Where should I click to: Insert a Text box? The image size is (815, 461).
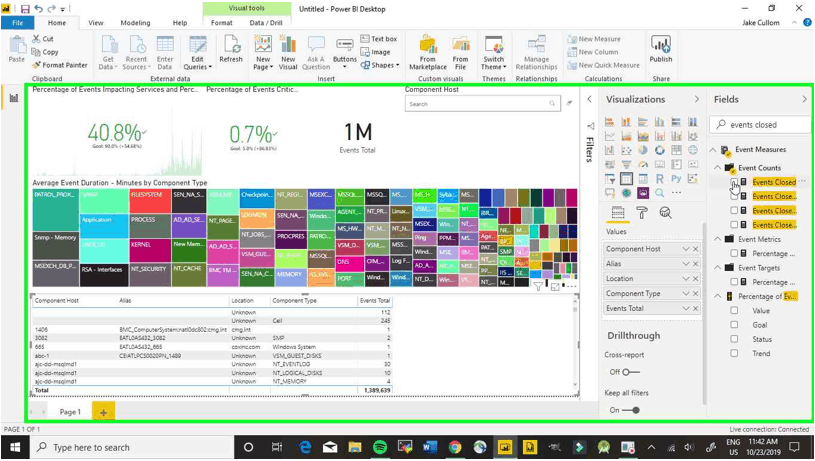379,39
